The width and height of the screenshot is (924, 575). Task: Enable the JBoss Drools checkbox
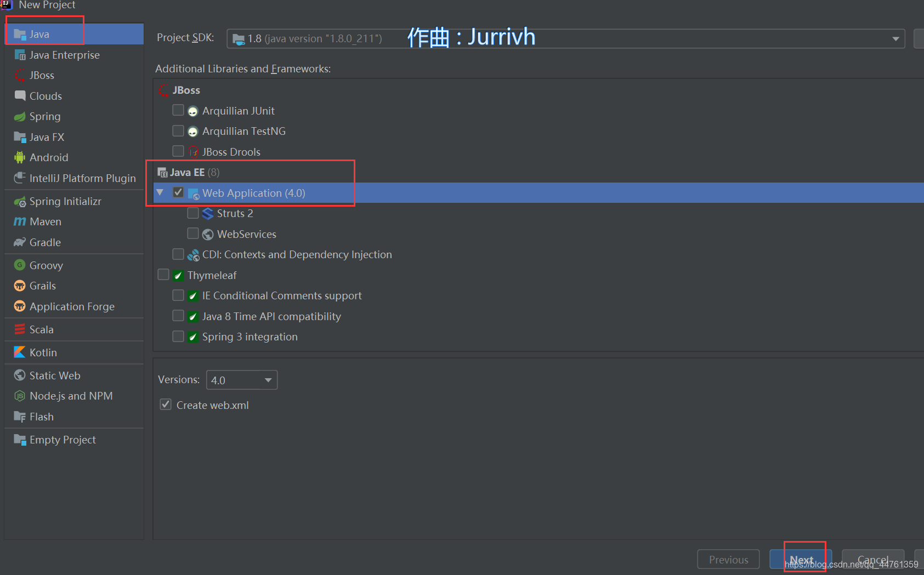point(178,151)
